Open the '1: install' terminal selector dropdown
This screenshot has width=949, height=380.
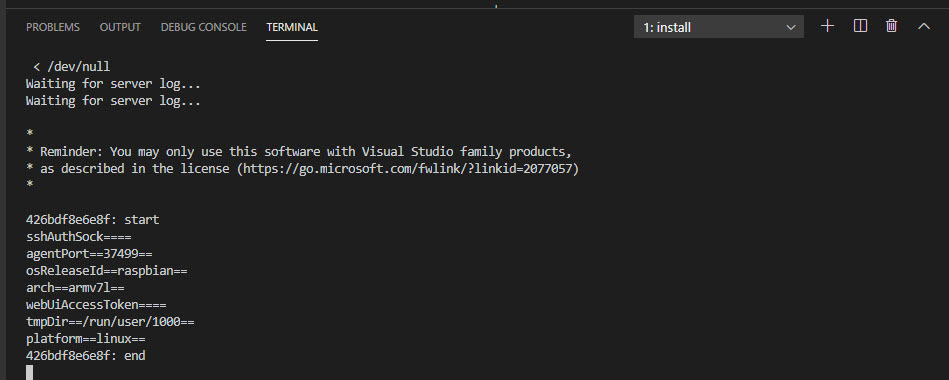pyautogui.click(x=718, y=27)
